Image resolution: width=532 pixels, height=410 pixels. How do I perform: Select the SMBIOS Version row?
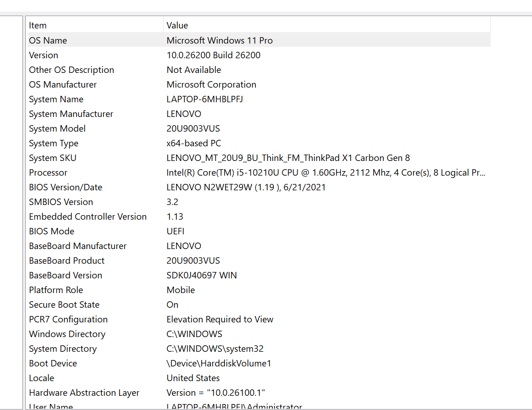259,202
